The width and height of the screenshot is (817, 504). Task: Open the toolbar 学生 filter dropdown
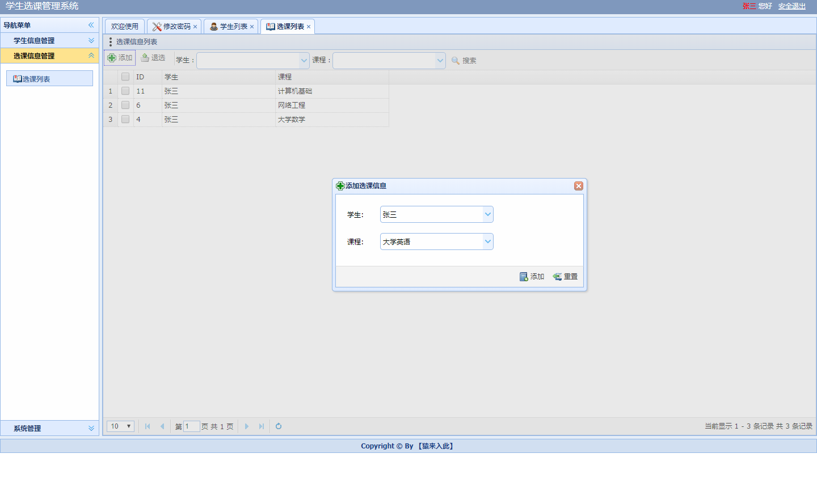[x=304, y=61]
